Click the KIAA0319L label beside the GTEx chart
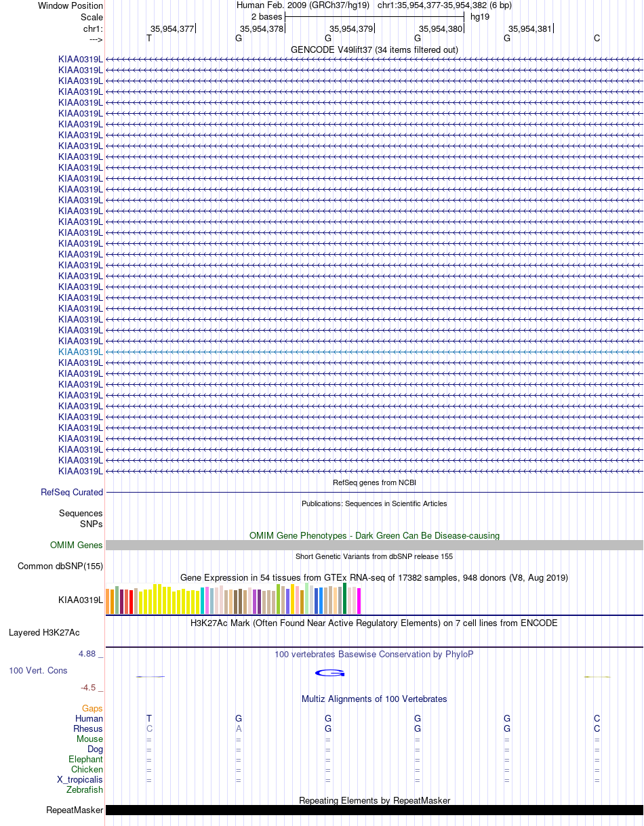 pyautogui.click(x=81, y=600)
